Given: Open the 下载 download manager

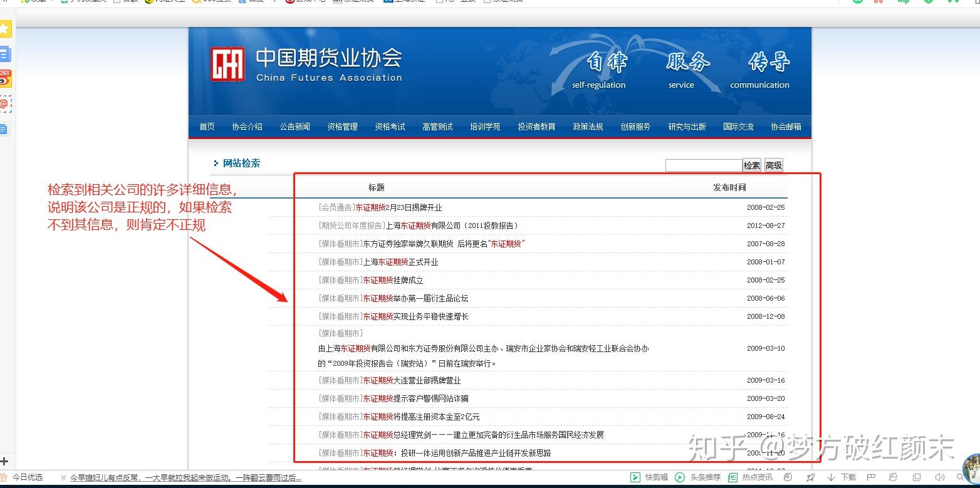Looking at the screenshot, I should [x=841, y=477].
